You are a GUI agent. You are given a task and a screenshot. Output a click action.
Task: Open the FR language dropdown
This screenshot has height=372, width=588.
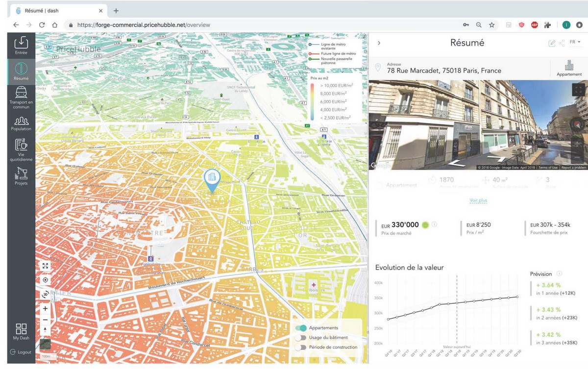point(575,43)
